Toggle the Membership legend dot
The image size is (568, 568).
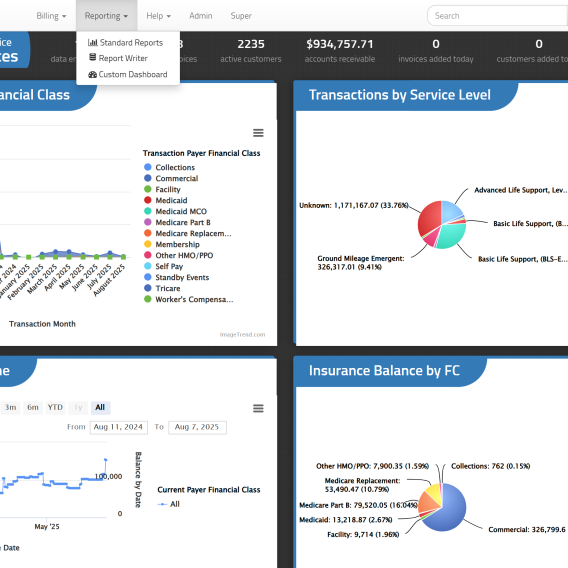[x=147, y=244]
